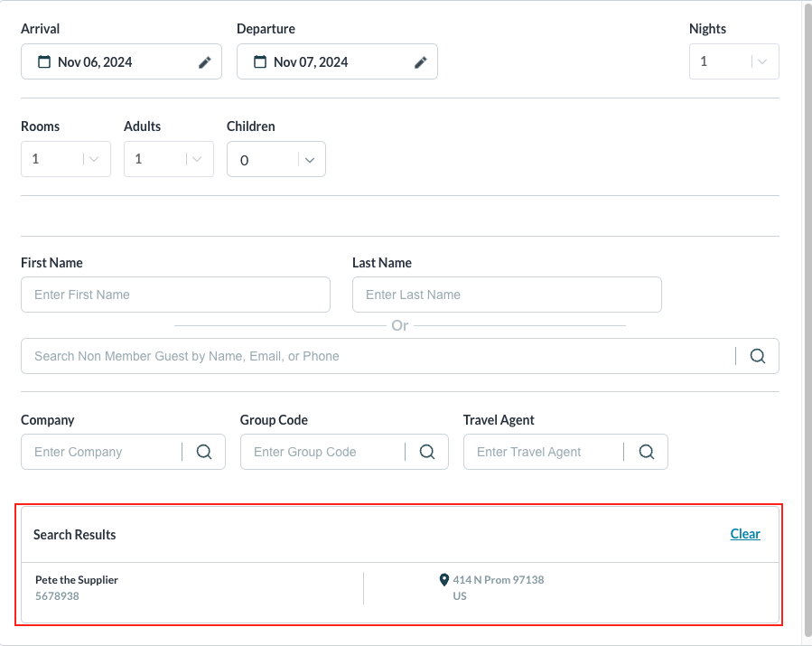The image size is (812, 646).
Task: Clear the search results
Action: (745, 534)
